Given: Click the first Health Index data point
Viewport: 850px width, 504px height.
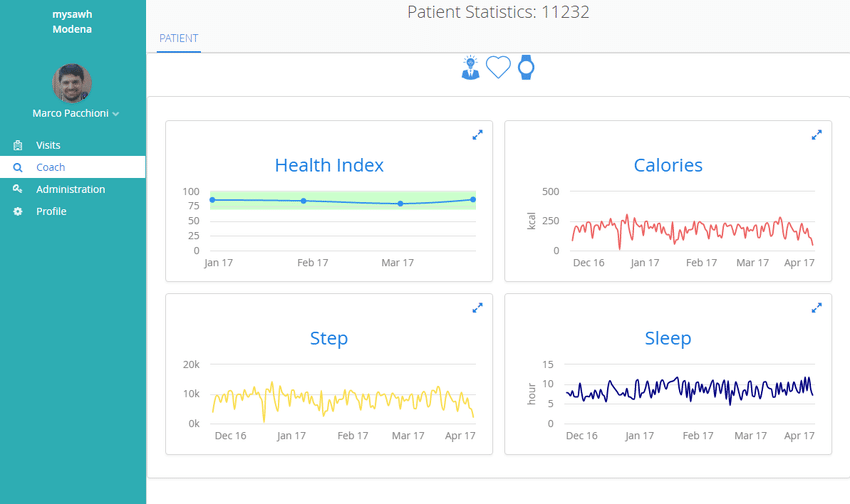Looking at the screenshot, I should (212, 200).
